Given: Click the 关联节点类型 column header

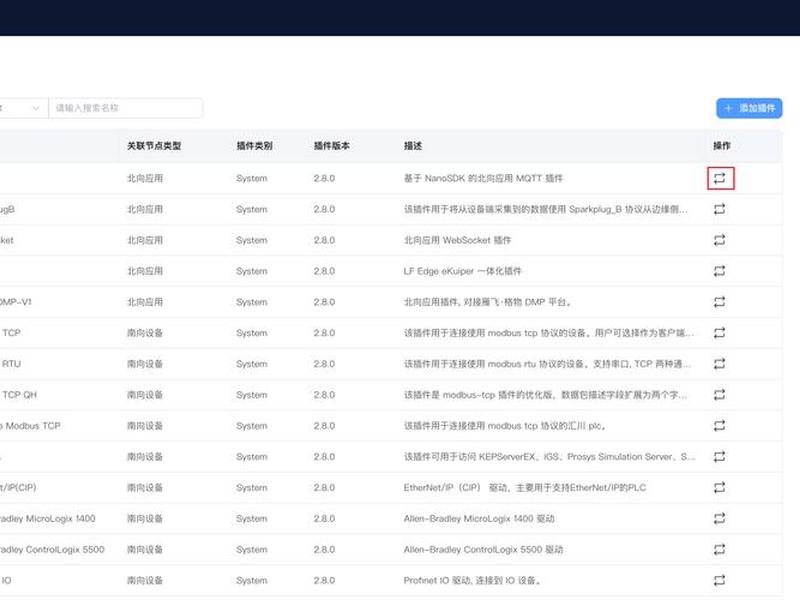Looking at the screenshot, I should pyautogui.click(x=154, y=146).
